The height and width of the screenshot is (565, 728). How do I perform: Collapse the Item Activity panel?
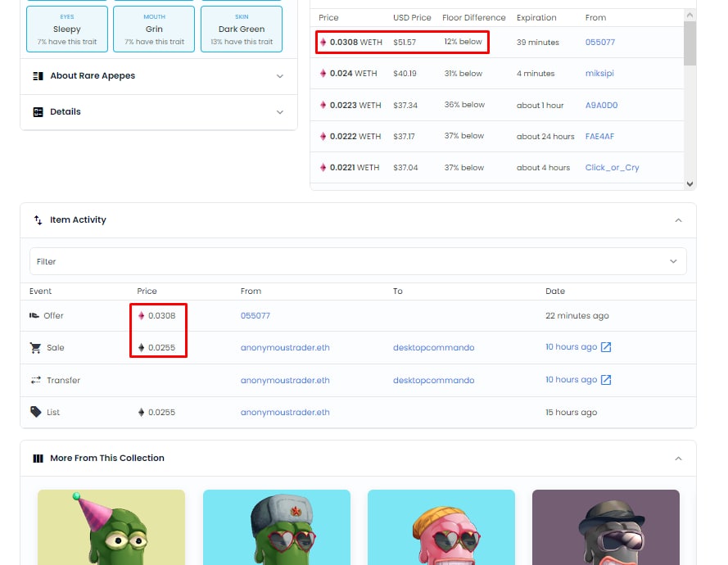(x=678, y=220)
